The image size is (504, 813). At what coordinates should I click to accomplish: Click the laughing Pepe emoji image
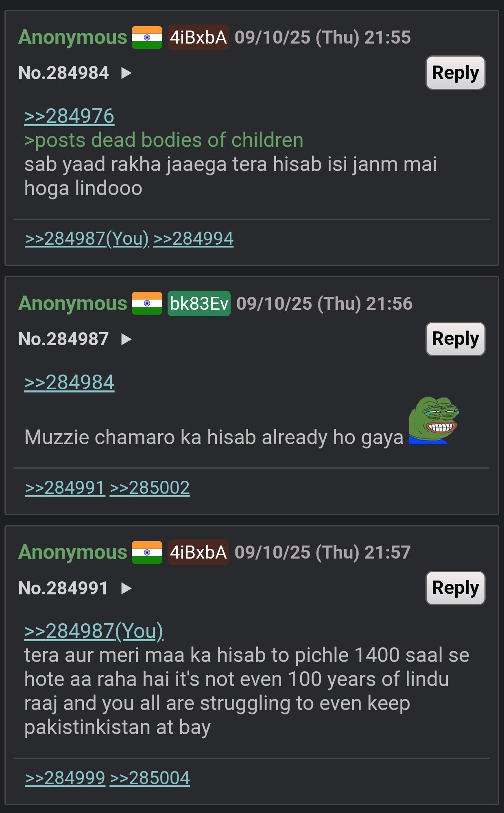coord(434,420)
